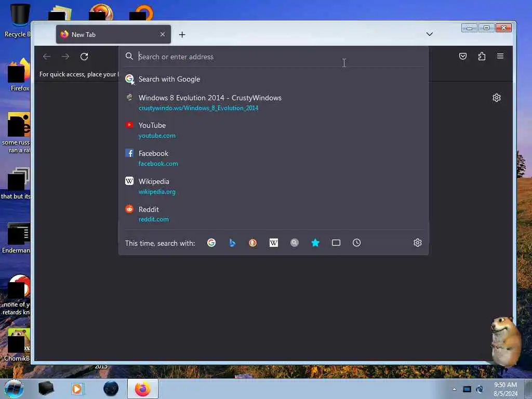Show hidden system tray icons arrow

tap(454, 389)
